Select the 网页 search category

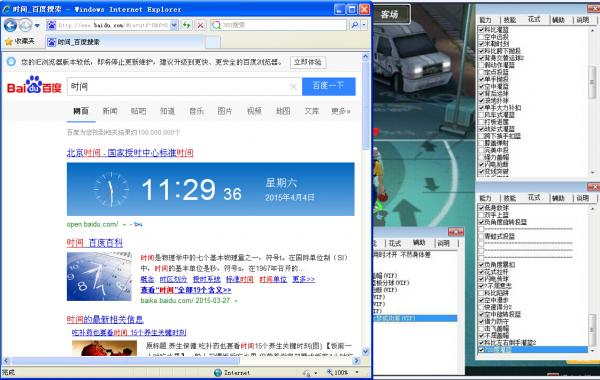click(81, 111)
